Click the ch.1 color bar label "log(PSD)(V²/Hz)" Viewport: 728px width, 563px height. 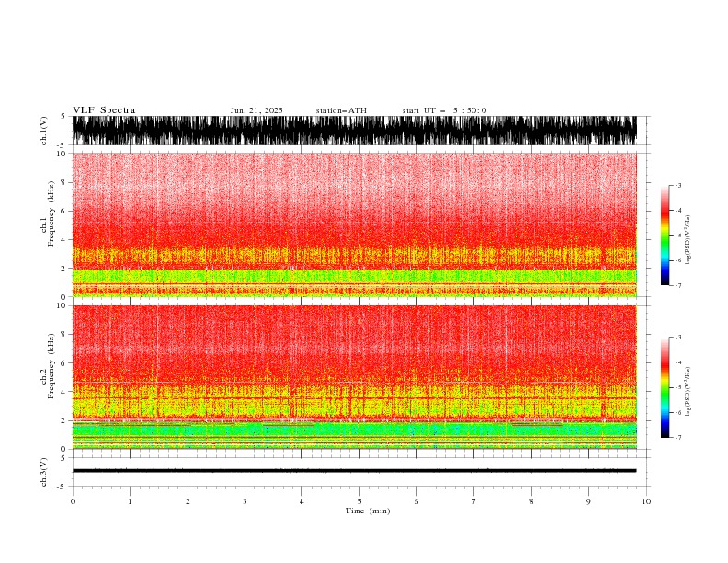[688, 240]
